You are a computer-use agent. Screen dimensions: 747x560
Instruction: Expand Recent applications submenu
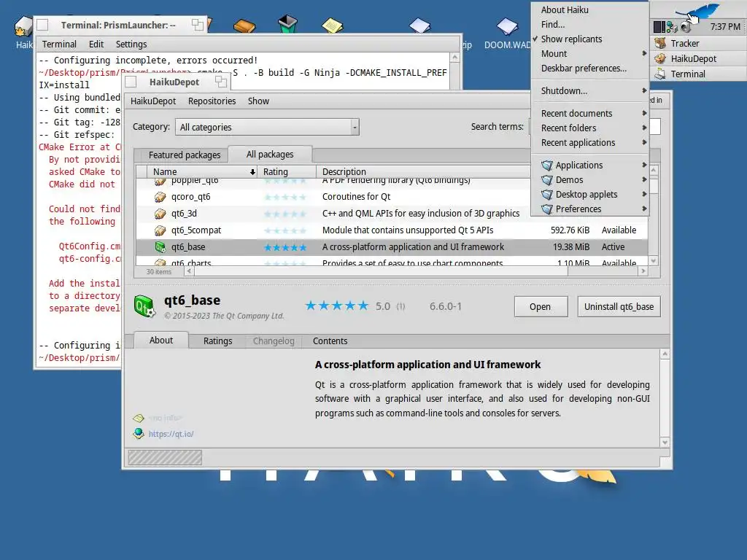589,143
